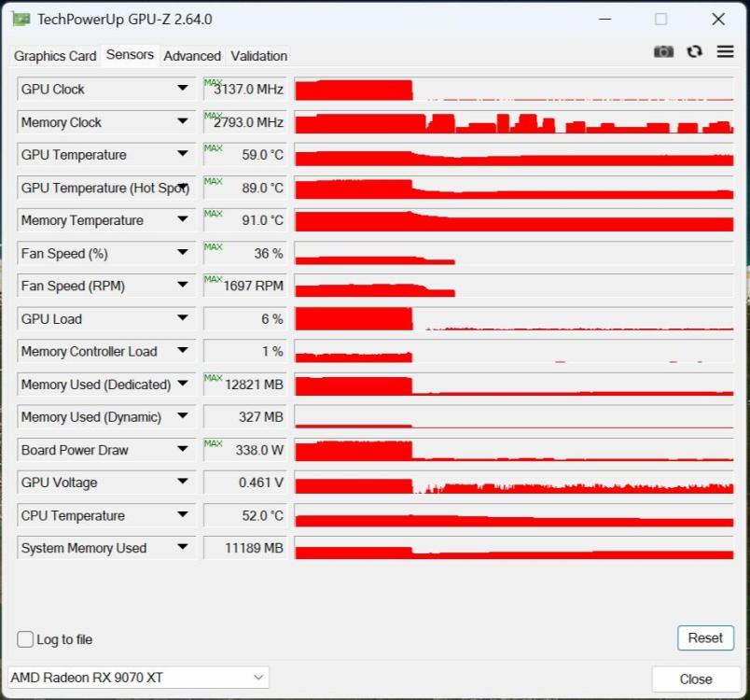750x700 pixels.
Task: Click the GPU Load history graph
Action: click(x=514, y=318)
